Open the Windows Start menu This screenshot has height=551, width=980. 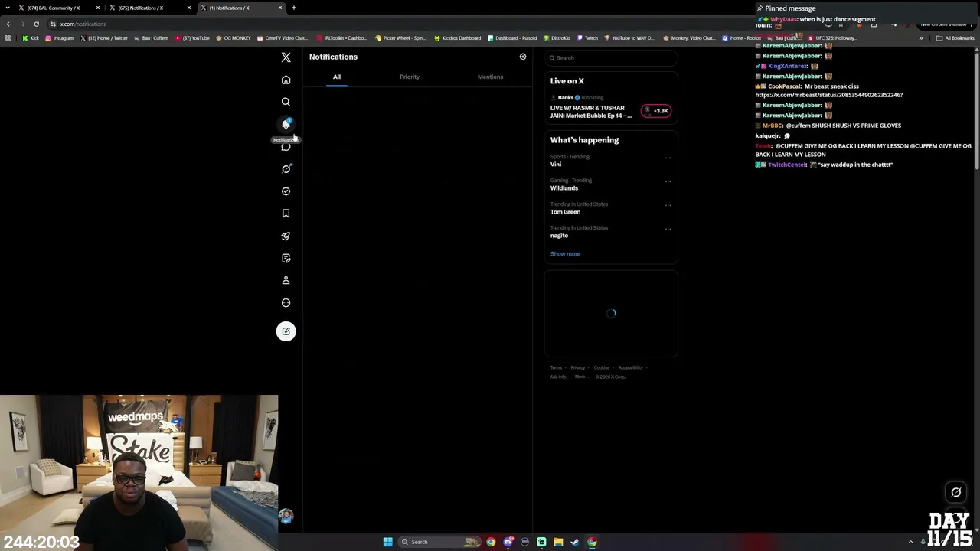click(388, 542)
